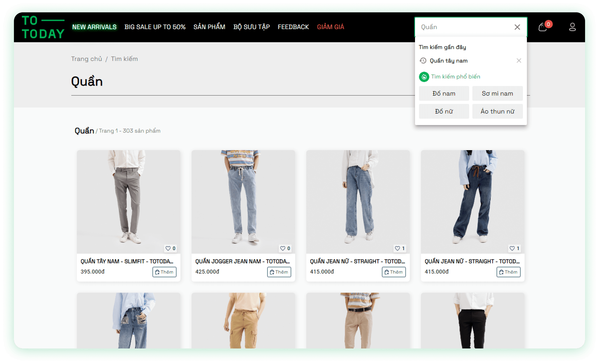Click the 'Tìm kiếm gần đây' heading
This screenshot has height=364, width=599.
coord(442,47)
